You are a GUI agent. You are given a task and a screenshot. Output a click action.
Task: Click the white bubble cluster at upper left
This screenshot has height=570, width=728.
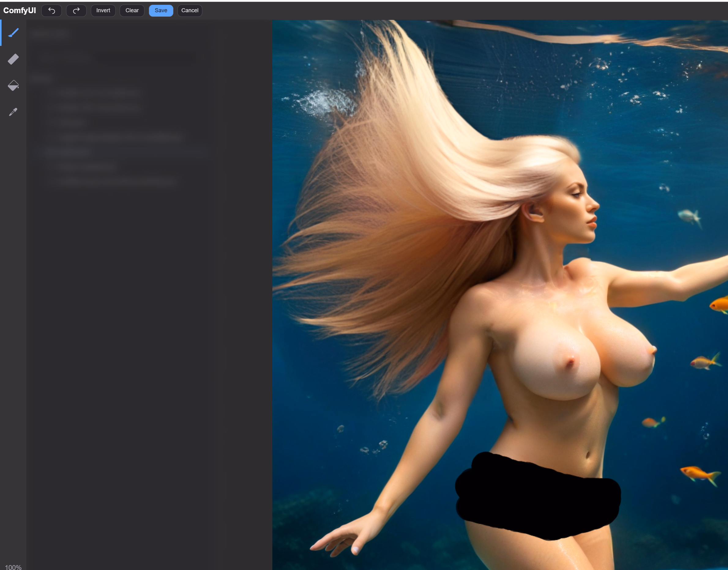click(x=321, y=102)
